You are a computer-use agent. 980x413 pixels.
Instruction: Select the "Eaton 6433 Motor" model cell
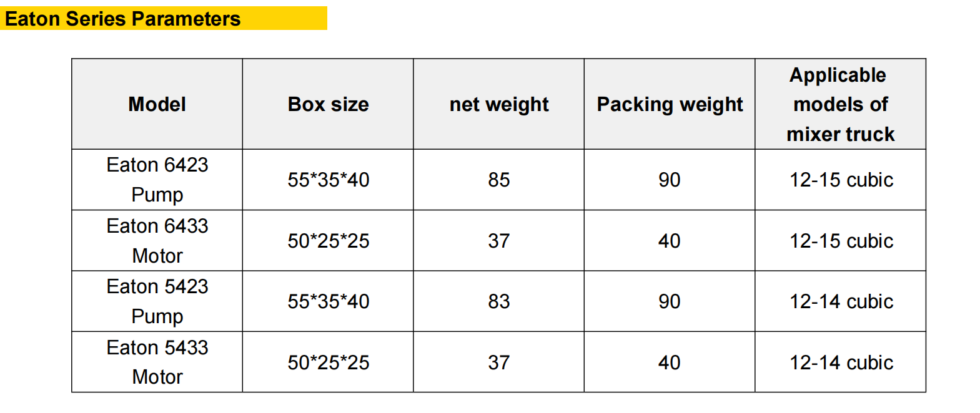point(157,241)
